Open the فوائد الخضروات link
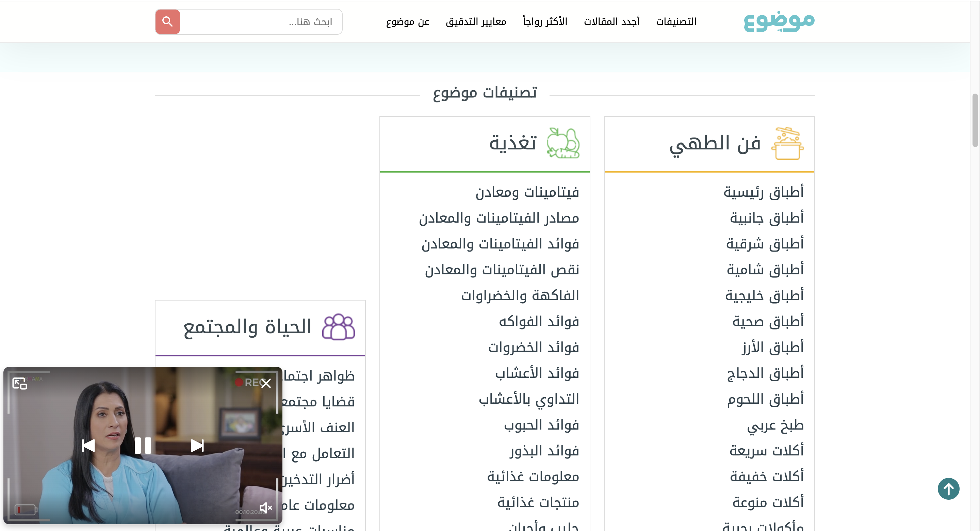980x531 pixels. (534, 347)
